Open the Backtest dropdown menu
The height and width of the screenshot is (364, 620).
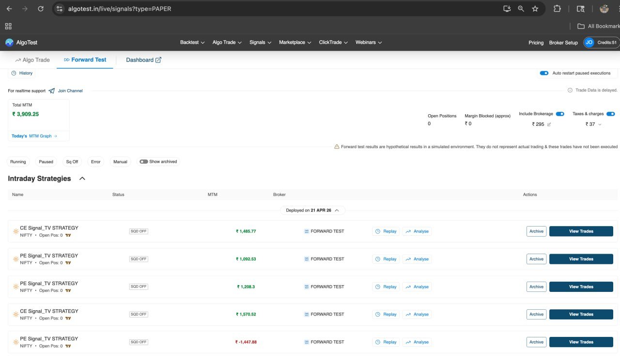pos(192,43)
